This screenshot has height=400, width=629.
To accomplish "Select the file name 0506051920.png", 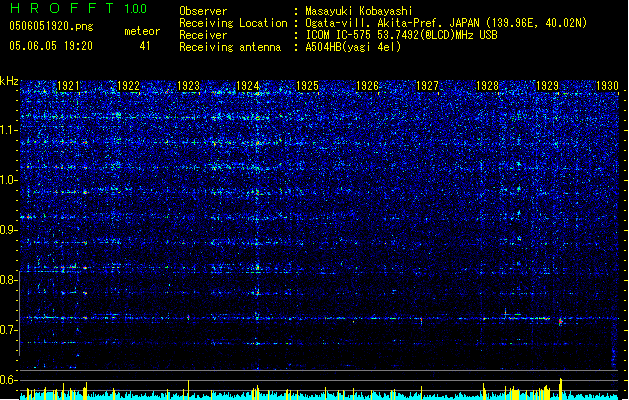I will (51, 26).
